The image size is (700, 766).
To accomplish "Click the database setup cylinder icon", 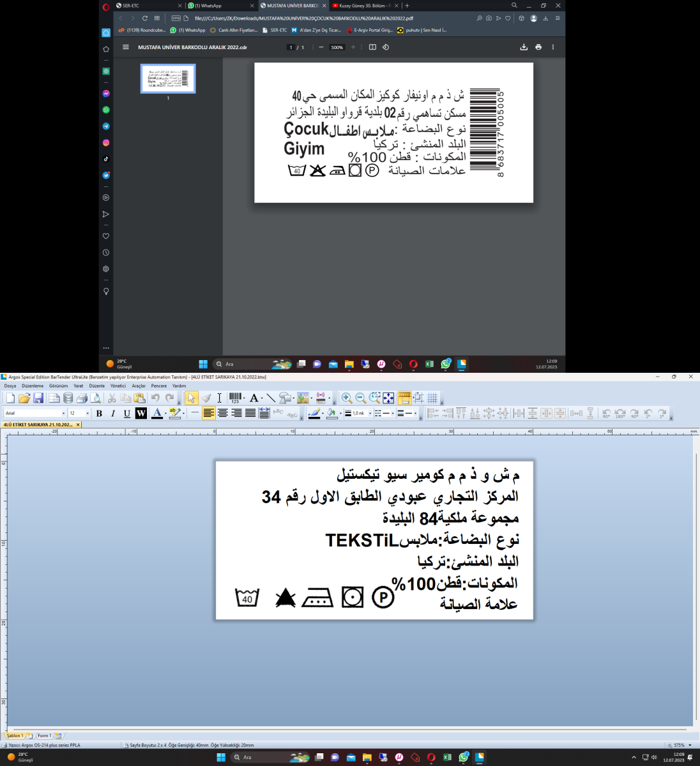I will pos(68,398).
